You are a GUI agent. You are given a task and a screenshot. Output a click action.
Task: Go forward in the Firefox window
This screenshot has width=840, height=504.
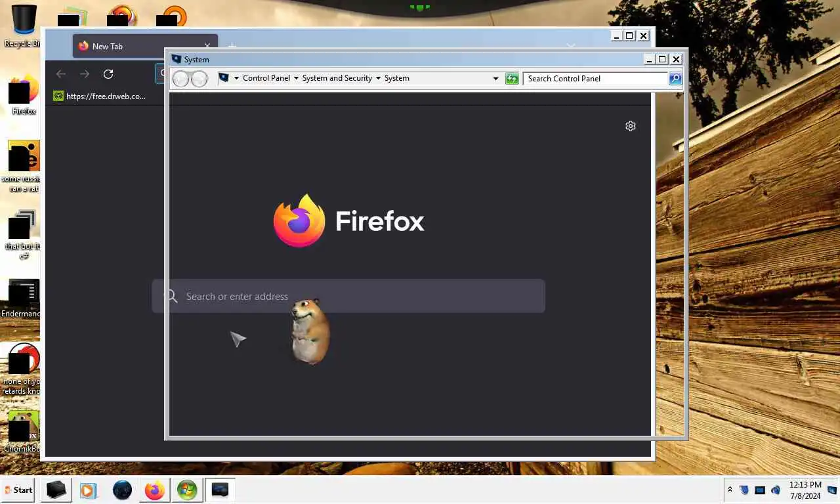click(85, 74)
